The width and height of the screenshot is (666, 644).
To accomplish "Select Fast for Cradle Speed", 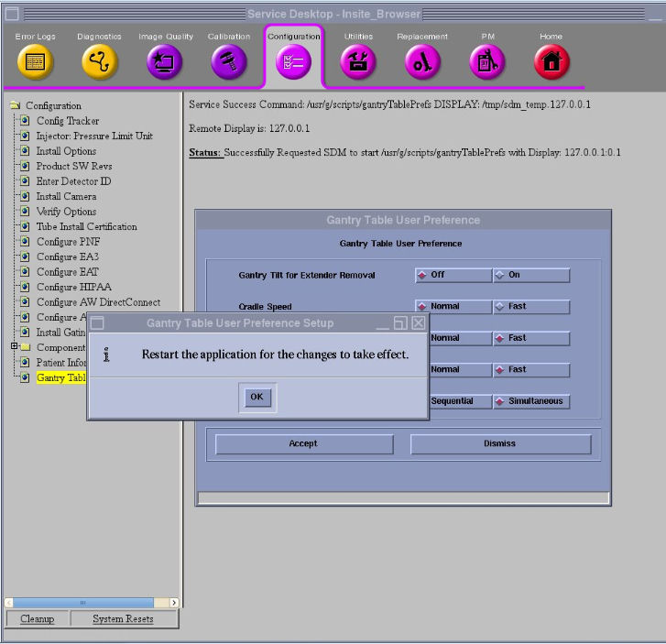I will 531,307.
